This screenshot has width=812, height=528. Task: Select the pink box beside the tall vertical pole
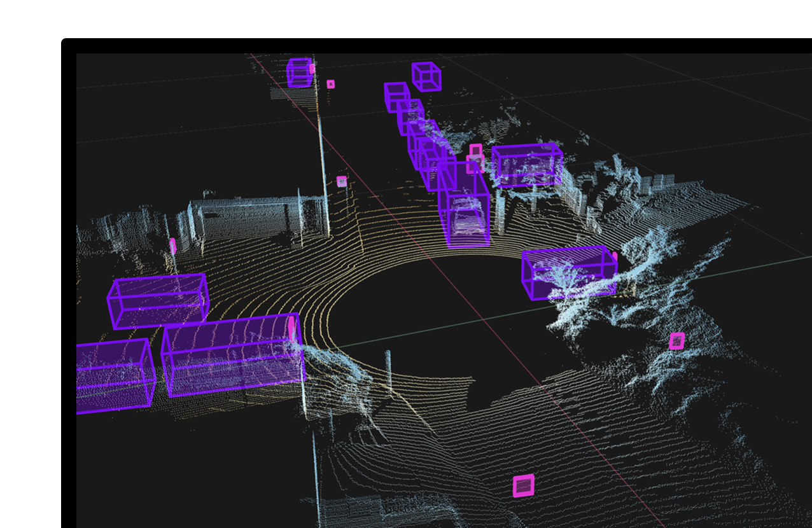coord(342,181)
